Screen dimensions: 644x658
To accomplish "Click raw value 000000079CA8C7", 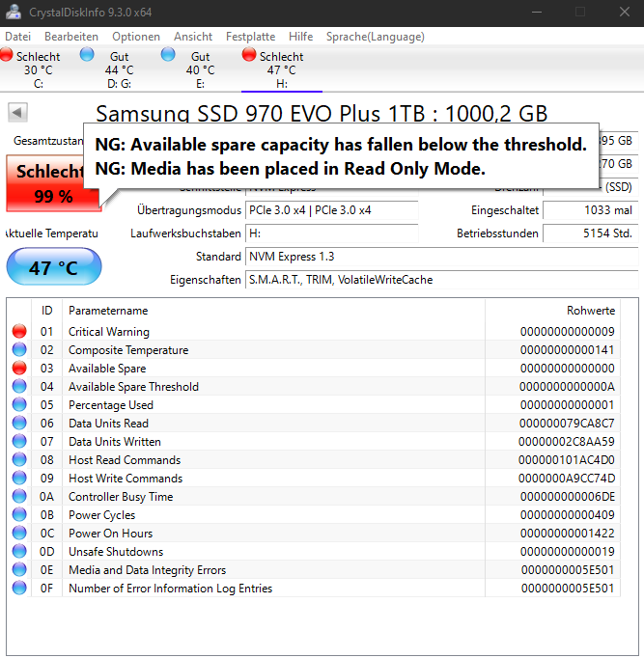I will (x=567, y=423).
